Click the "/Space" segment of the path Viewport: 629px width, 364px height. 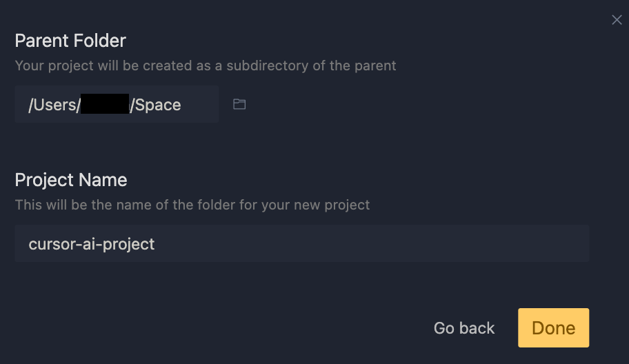click(x=155, y=105)
